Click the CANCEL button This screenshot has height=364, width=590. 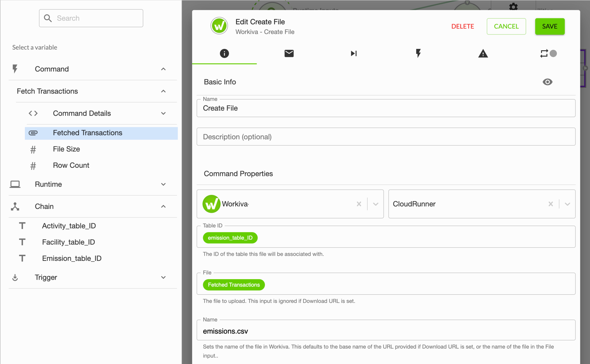pyautogui.click(x=507, y=26)
